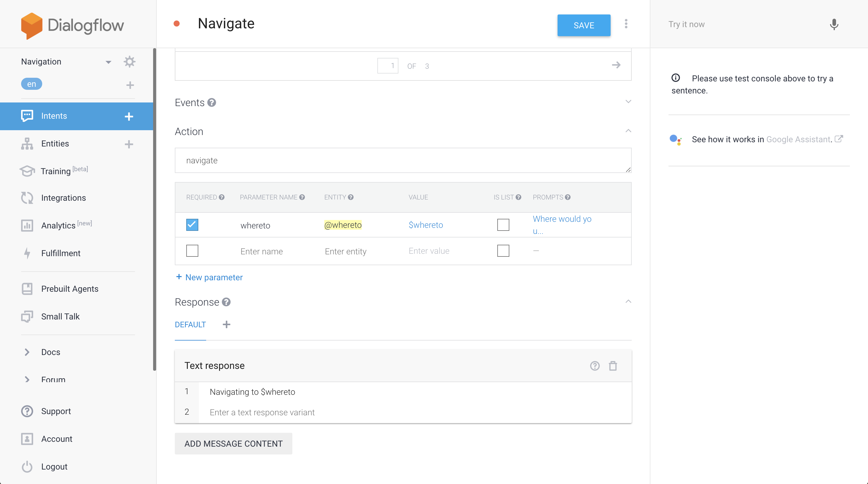The width and height of the screenshot is (868, 484).
Task: Delete the Text response with trash icon
Action: tap(613, 366)
